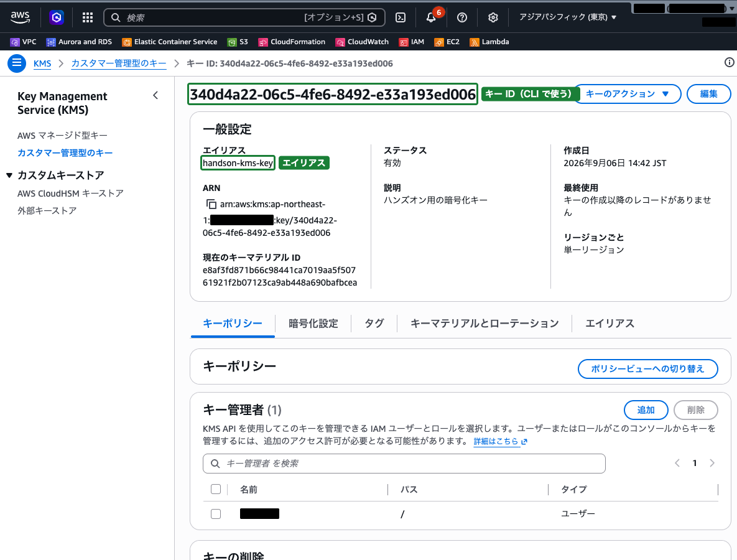Select all key administrators header checkbox

point(216,489)
